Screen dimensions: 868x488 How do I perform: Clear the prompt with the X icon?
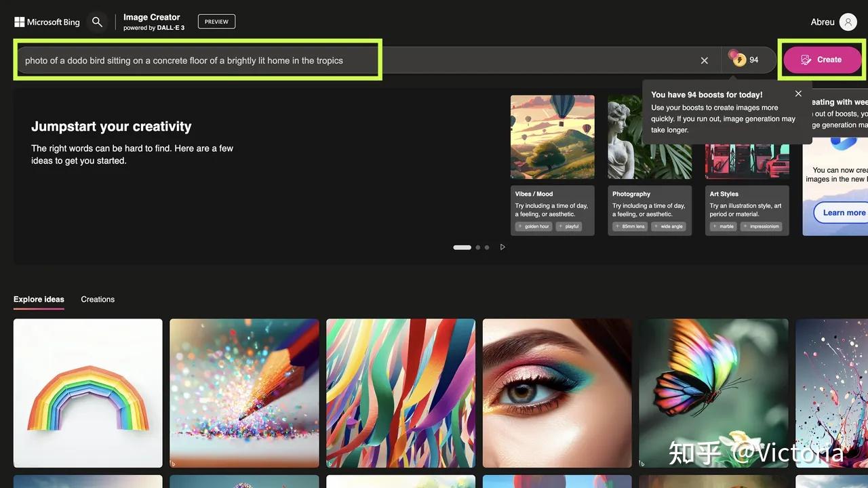click(705, 60)
